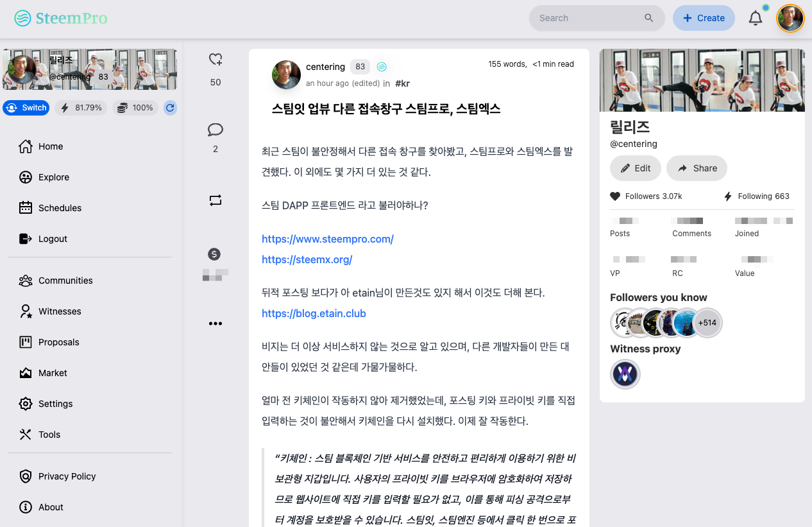Image resolution: width=812 pixels, height=527 pixels.
Task: Click author name centering in post header
Action: pos(326,67)
